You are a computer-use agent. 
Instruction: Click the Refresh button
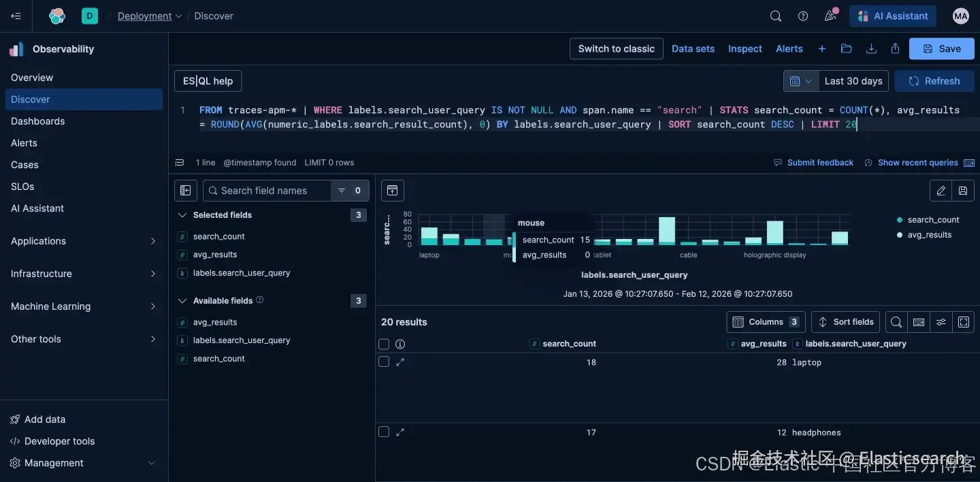pos(934,81)
